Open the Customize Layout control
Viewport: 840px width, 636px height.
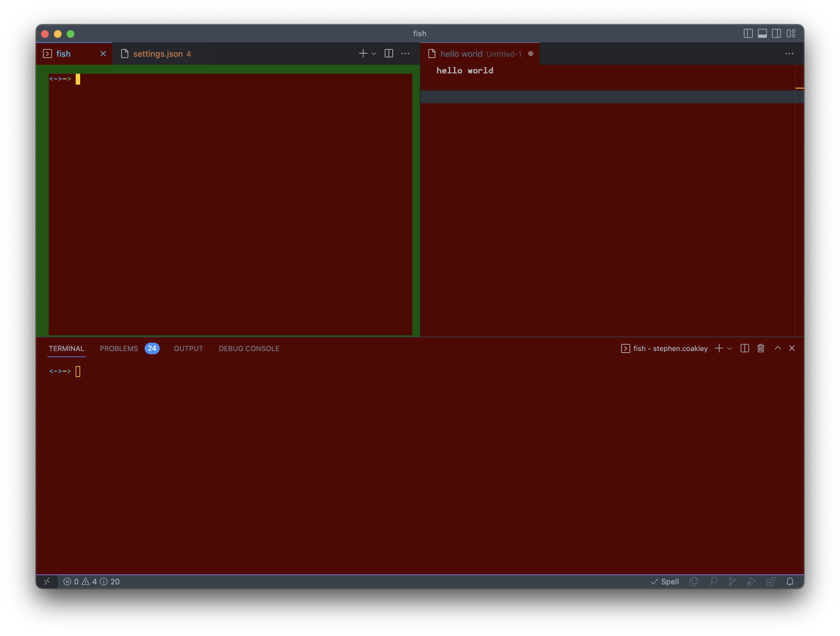click(791, 33)
